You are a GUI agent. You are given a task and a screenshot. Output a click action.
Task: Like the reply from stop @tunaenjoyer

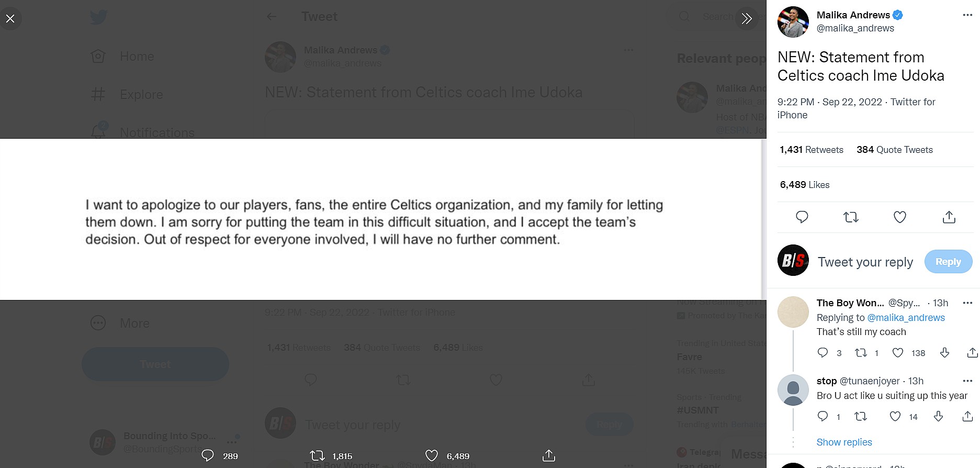895,417
